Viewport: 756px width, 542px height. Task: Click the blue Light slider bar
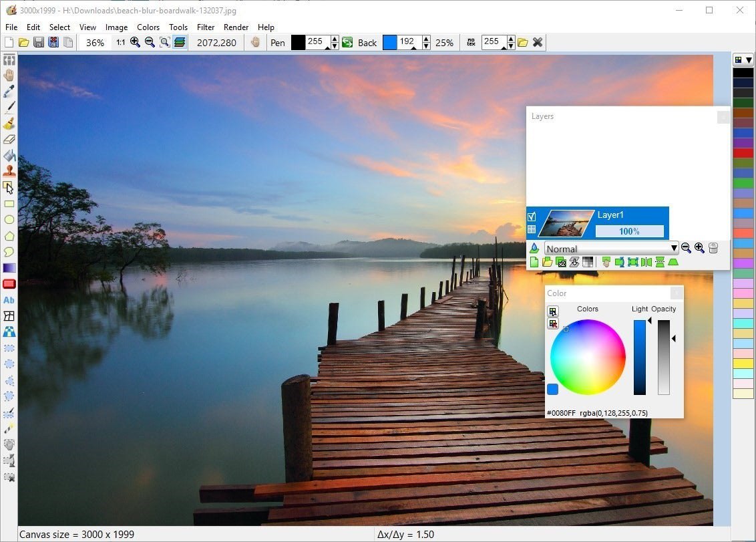[640, 357]
